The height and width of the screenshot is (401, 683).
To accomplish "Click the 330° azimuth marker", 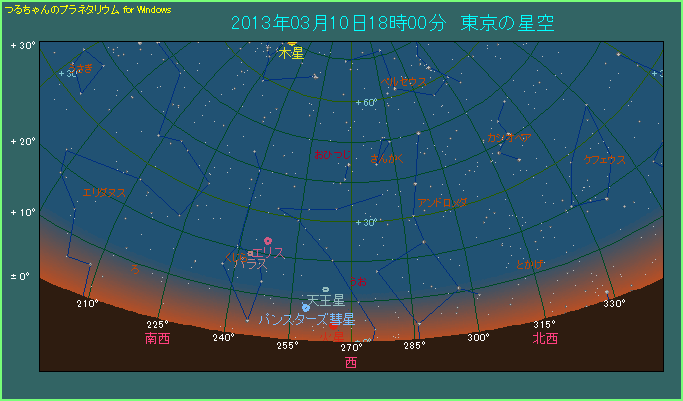I will tap(613, 303).
